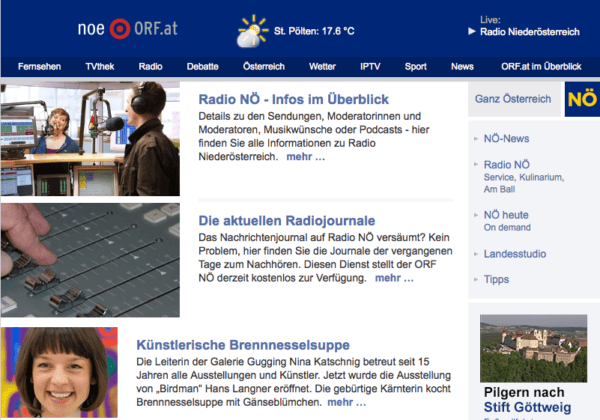600x420 pixels.
Task: Open the Fernsehen menu item
Action: (39, 67)
